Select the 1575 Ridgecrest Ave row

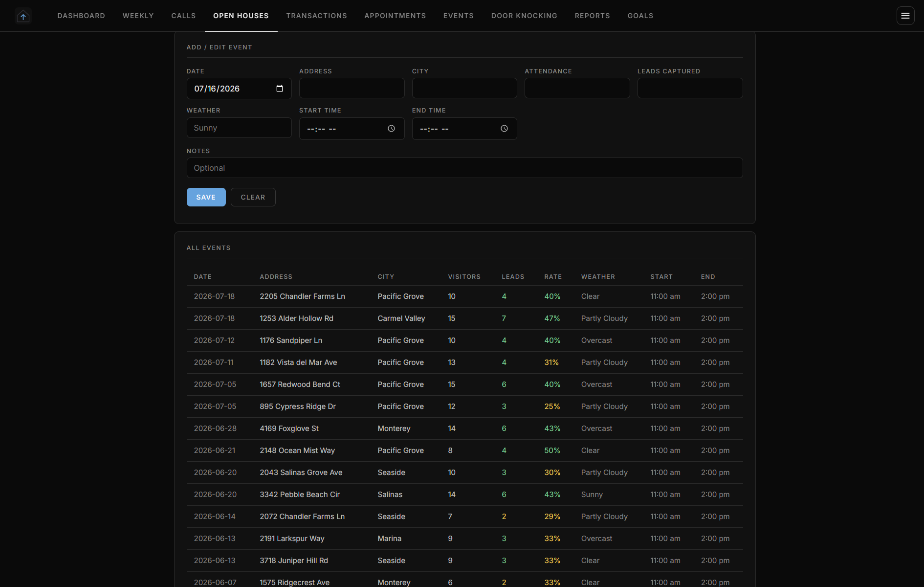click(x=464, y=580)
